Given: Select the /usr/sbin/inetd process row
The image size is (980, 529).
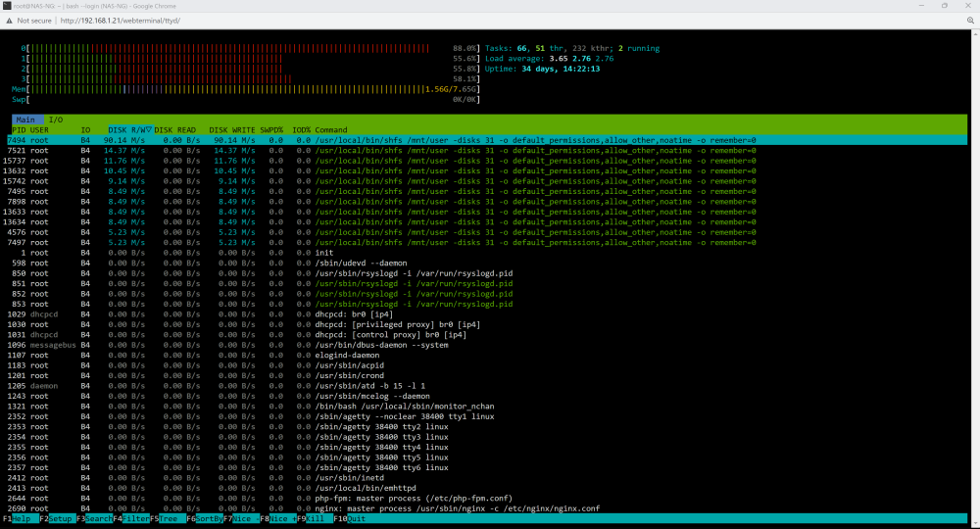Looking at the screenshot, I should (487, 478).
